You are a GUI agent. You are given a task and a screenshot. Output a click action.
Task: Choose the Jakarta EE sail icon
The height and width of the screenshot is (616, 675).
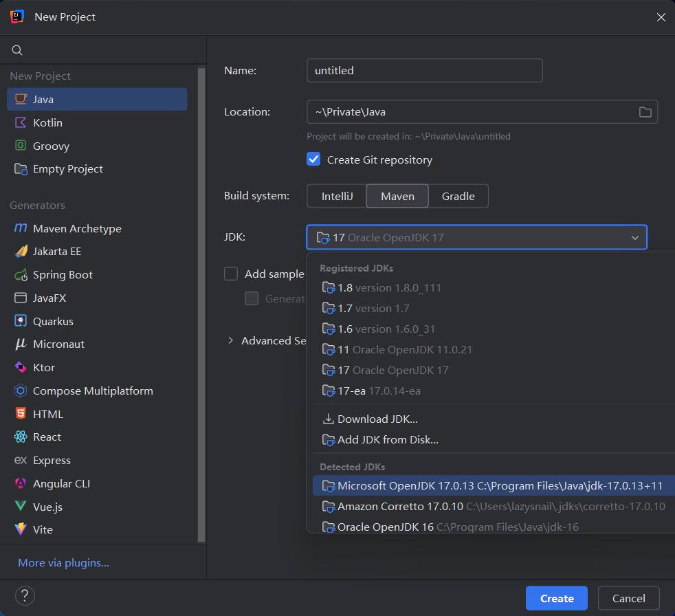click(x=21, y=252)
